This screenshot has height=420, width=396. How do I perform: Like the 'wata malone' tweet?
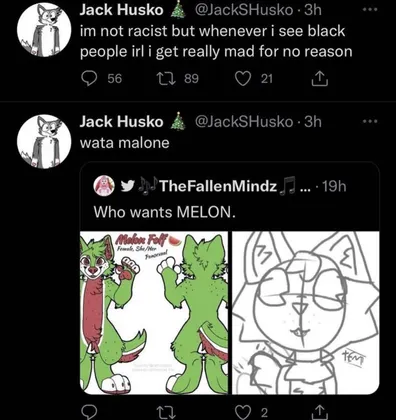click(243, 413)
